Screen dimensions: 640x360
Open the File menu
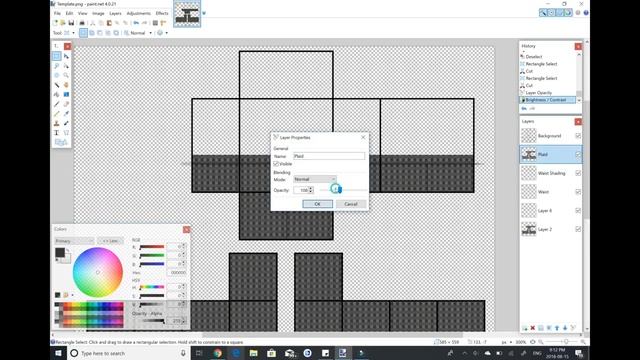click(x=57, y=13)
